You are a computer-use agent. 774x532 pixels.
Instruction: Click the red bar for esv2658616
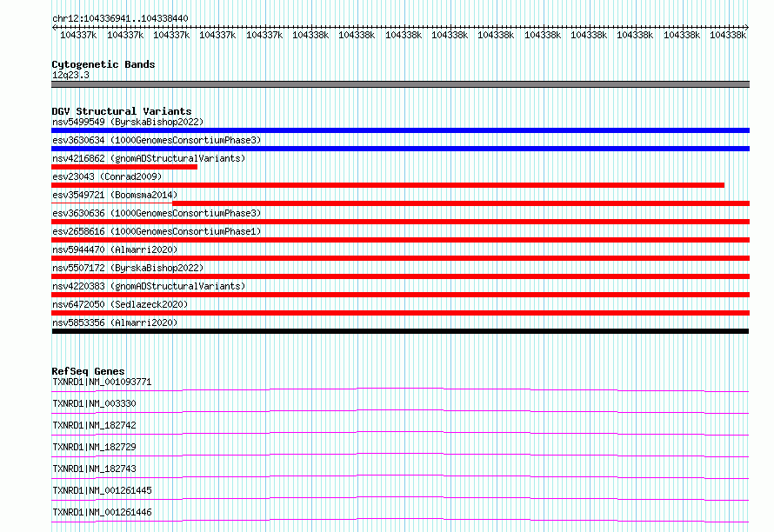coord(400,240)
